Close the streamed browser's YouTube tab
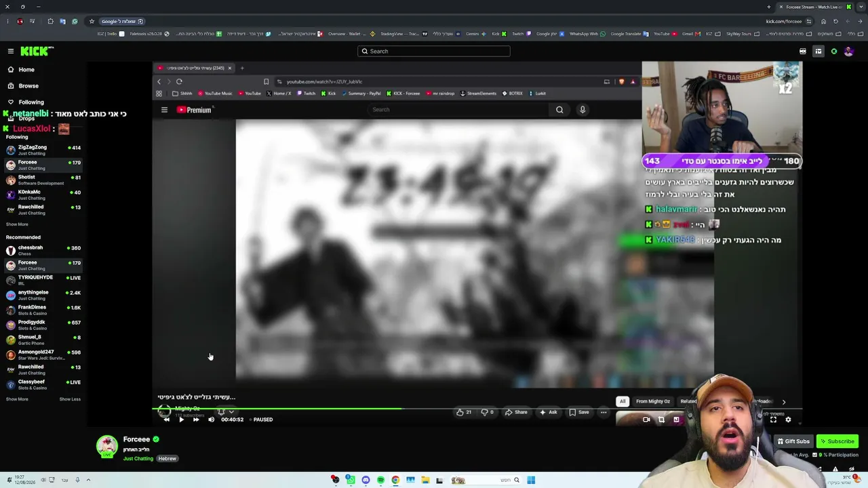This screenshot has height=488, width=868. (229, 68)
